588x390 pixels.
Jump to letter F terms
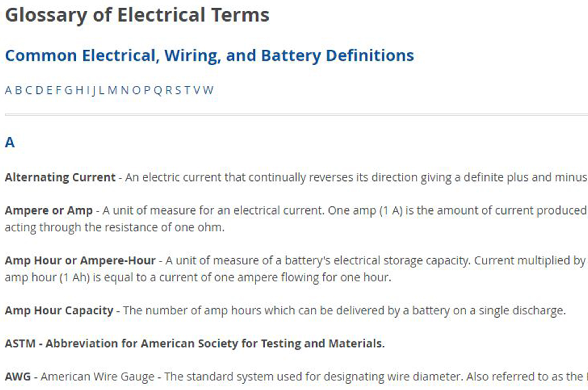58,90
